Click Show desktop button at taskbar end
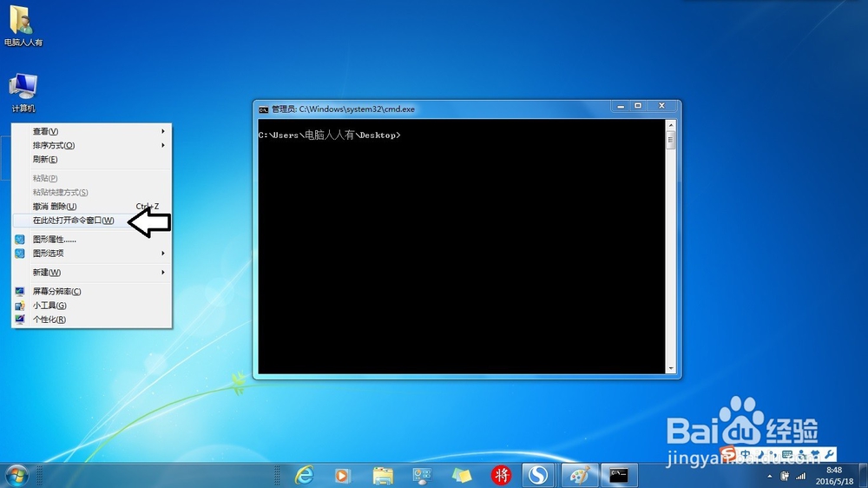 pyautogui.click(x=864, y=476)
